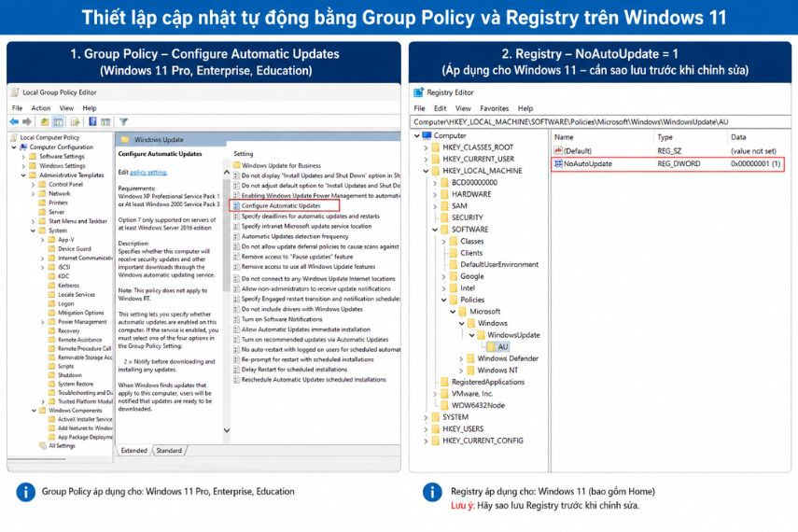
Task: Click the All Settings icon in policy tree
Action: [43, 446]
